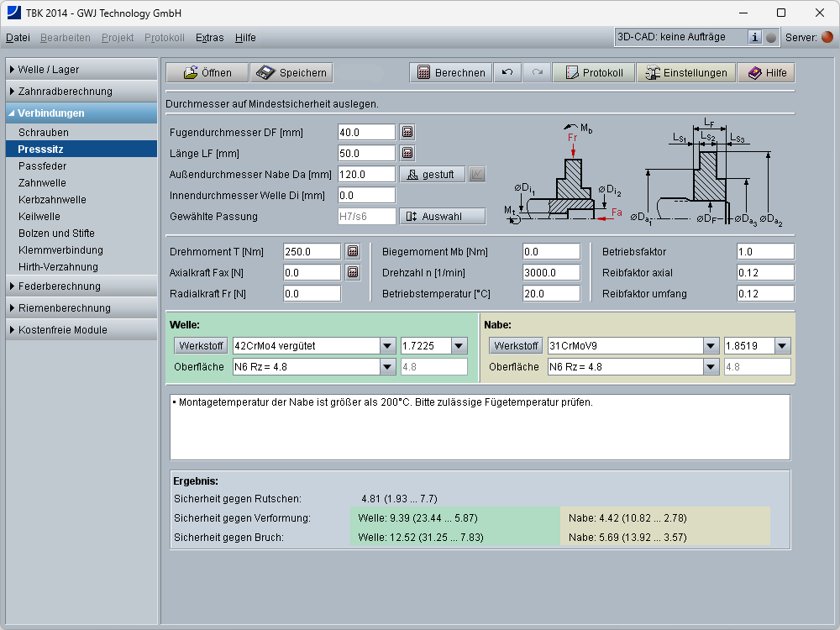The image size is (840, 630).
Task: Click the 3D-CAD info icon
Action: (x=754, y=37)
